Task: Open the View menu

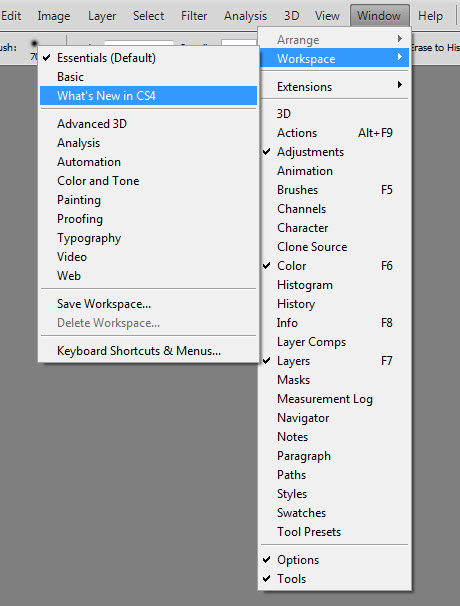Action: pos(327,16)
